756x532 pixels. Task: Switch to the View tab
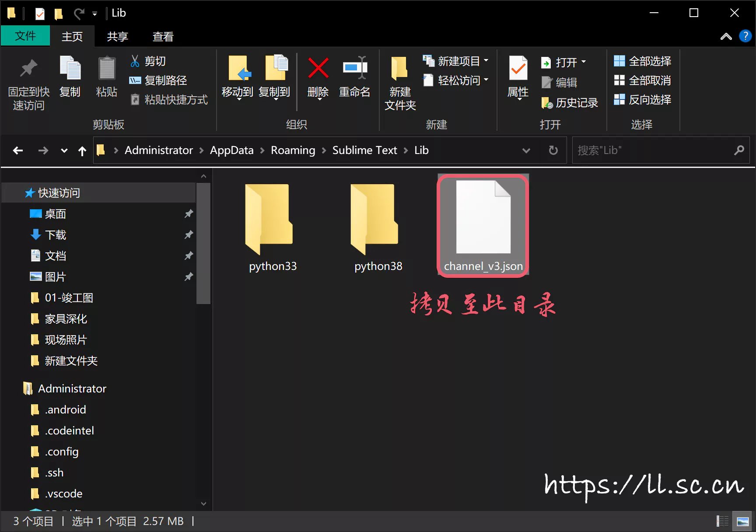[163, 36]
